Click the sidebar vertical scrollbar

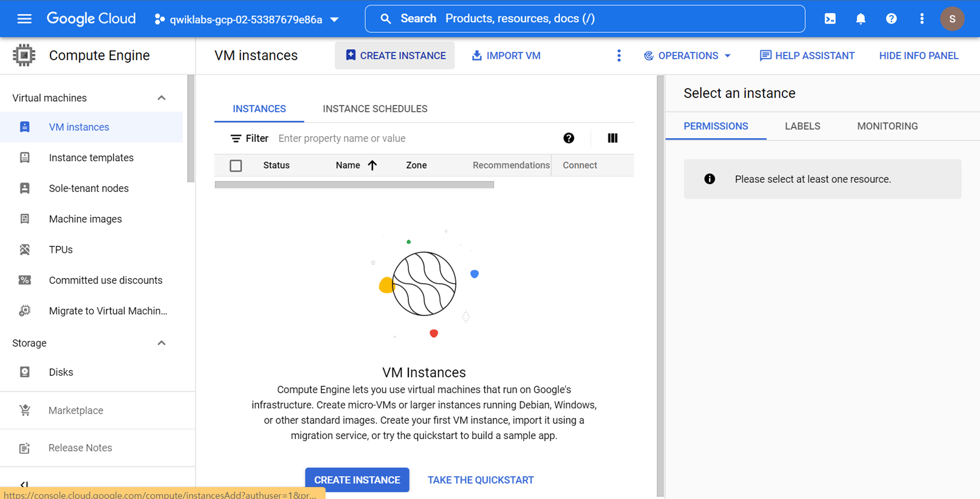(x=191, y=129)
